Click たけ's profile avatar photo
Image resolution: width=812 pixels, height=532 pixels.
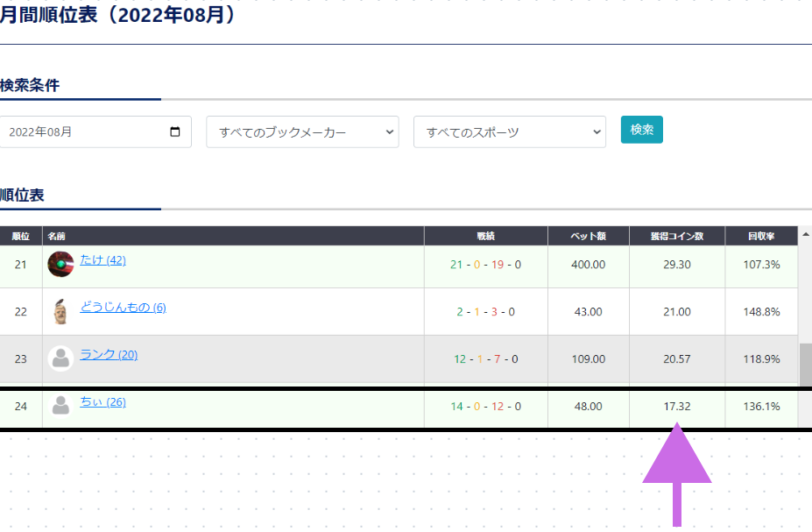pos(60,264)
